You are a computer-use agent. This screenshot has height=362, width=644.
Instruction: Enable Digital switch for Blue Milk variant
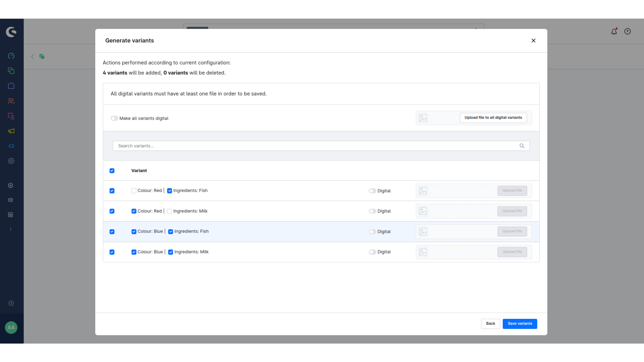[372, 252]
